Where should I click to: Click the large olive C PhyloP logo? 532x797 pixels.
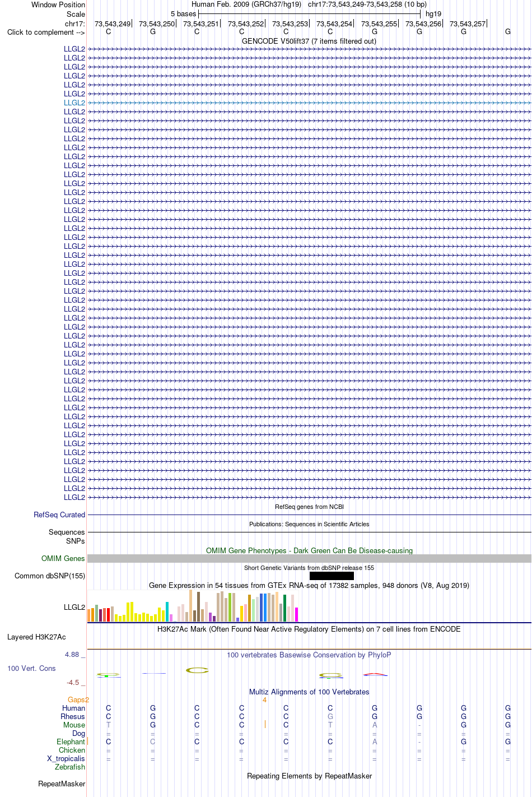coord(197,670)
